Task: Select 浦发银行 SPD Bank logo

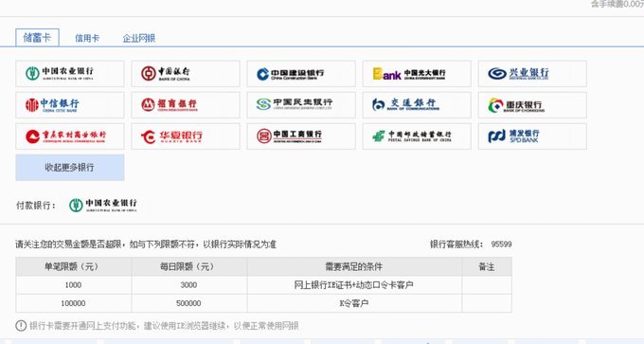Action: click(532, 136)
